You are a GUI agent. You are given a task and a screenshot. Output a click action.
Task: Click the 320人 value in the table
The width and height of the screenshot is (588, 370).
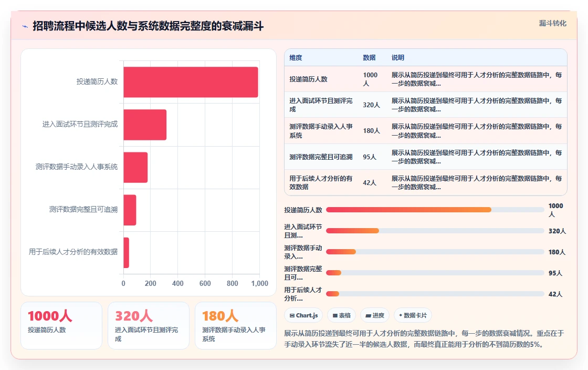tap(371, 105)
